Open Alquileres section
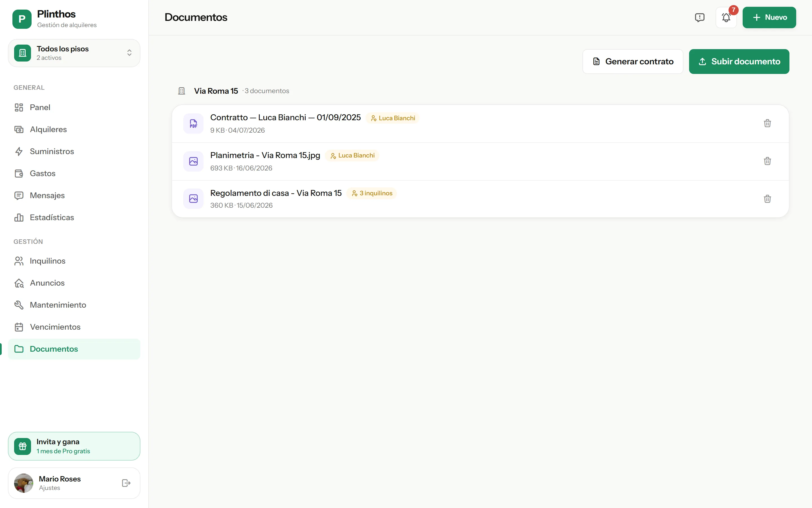 74,129
